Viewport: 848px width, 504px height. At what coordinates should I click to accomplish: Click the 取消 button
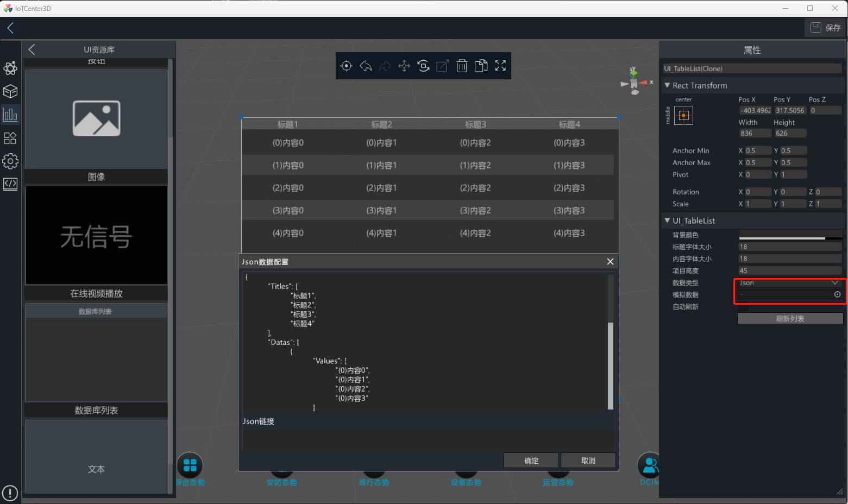588,461
